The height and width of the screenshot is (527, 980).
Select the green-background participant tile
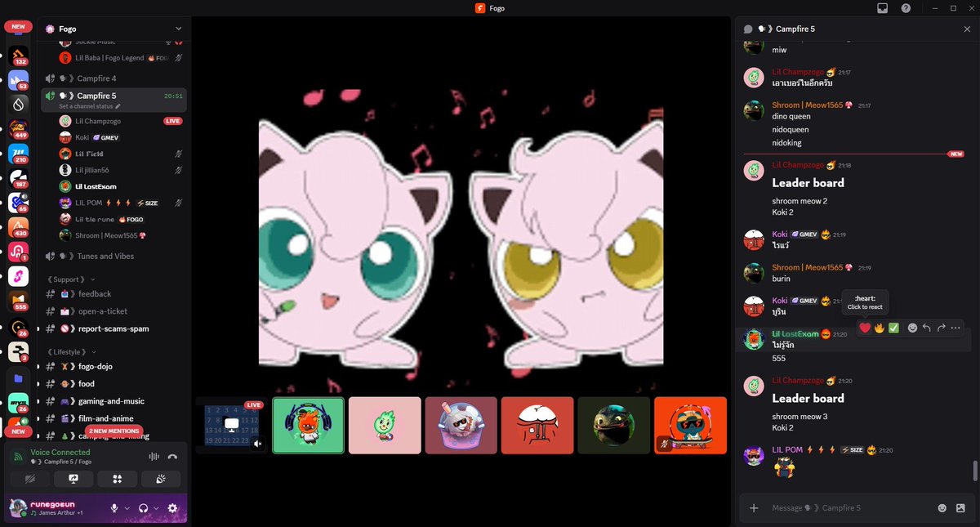point(308,425)
